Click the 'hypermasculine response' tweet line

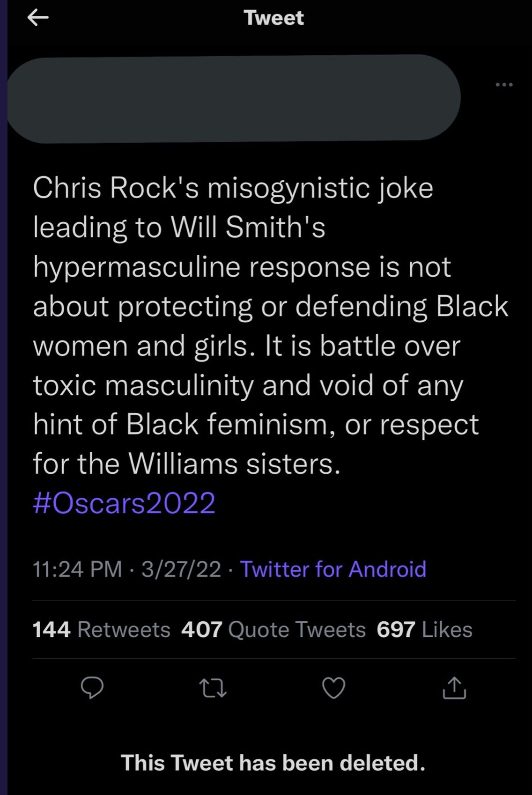[242, 267]
